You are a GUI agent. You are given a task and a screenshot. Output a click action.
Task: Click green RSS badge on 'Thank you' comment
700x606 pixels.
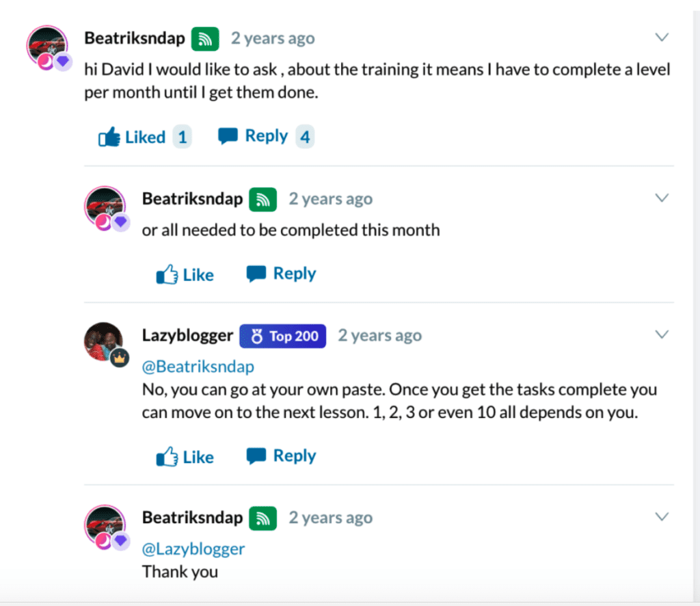point(263,518)
